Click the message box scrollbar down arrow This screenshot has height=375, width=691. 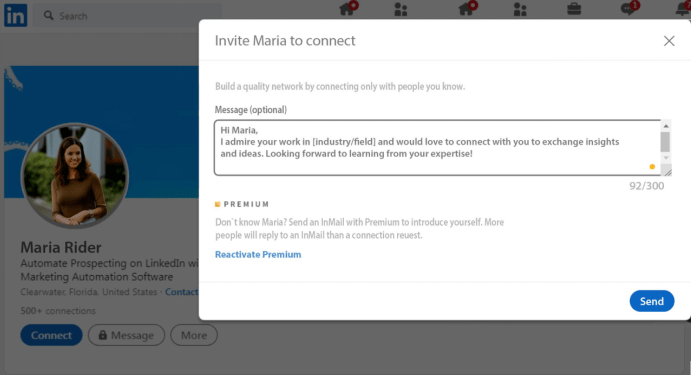point(666,158)
